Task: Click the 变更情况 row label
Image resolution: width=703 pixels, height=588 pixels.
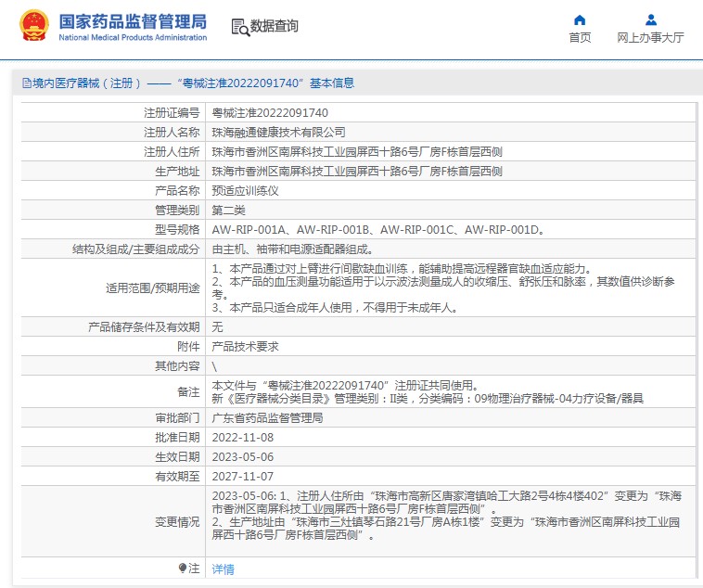Action: pos(177,522)
